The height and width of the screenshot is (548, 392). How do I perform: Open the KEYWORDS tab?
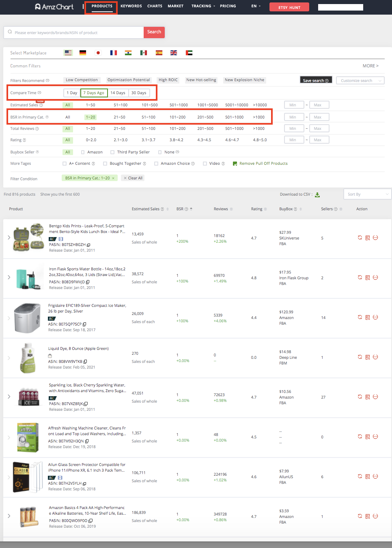click(x=131, y=6)
